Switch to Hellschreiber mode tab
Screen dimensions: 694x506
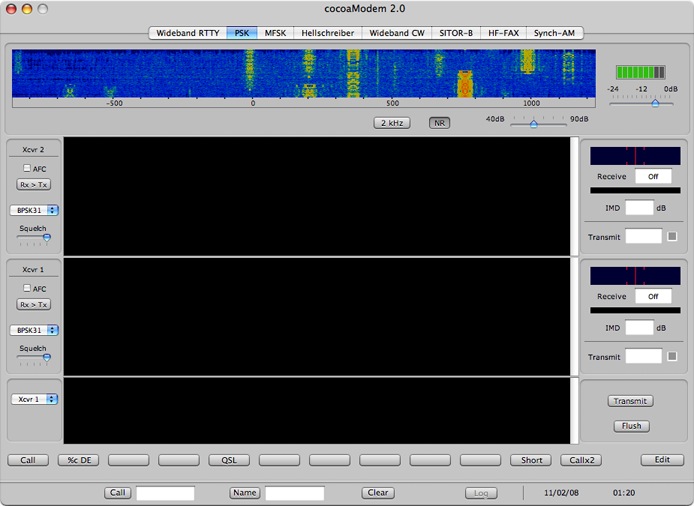[x=328, y=33]
